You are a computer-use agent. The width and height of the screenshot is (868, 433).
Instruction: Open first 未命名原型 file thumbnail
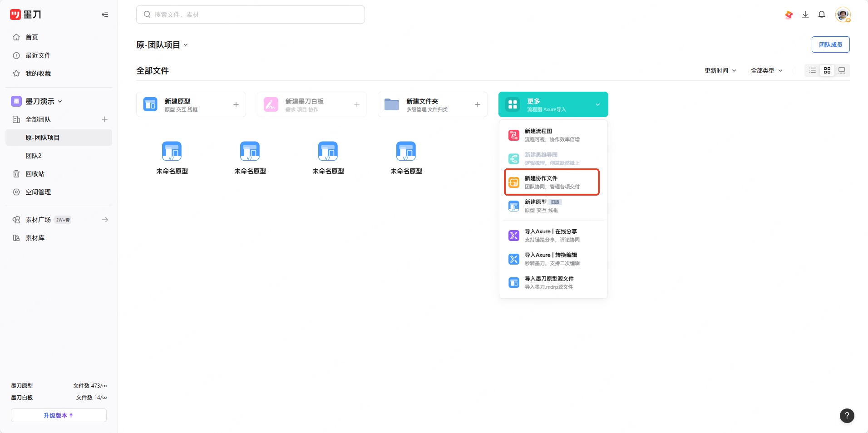point(172,151)
